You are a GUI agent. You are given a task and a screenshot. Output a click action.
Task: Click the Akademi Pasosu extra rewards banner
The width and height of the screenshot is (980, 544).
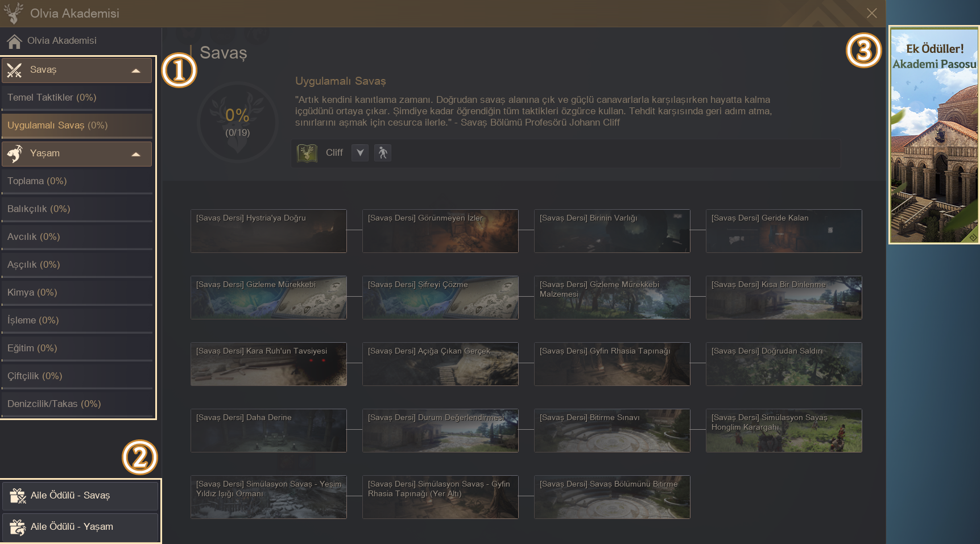point(934,135)
